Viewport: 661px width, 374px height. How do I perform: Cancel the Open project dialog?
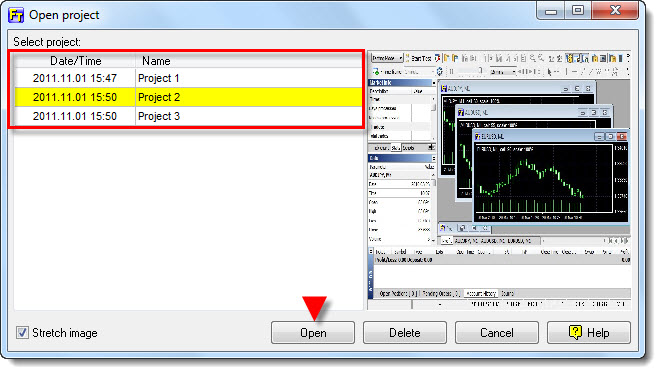pyautogui.click(x=497, y=333)
